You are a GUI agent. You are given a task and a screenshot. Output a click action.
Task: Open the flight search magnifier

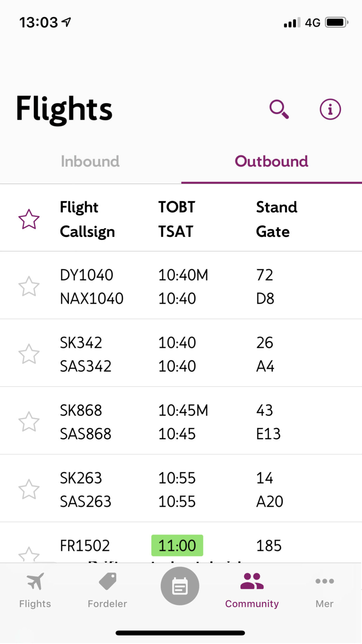pos(279,109)
